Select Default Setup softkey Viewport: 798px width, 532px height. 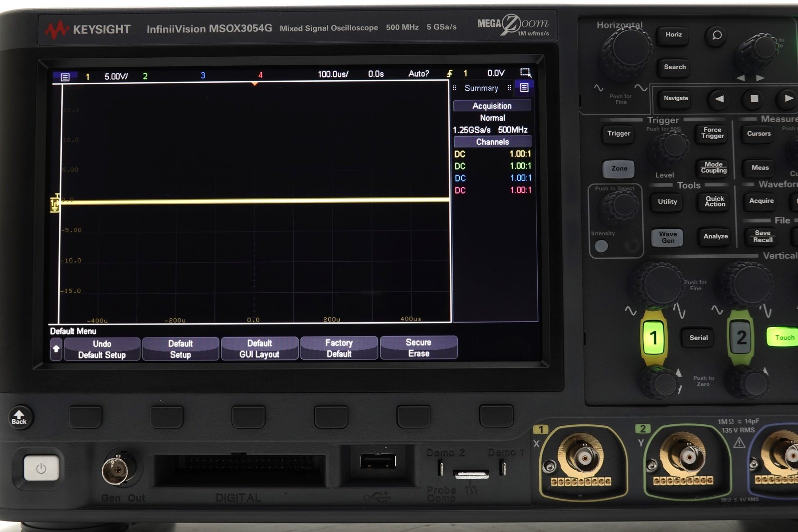[x=180, y=349]
